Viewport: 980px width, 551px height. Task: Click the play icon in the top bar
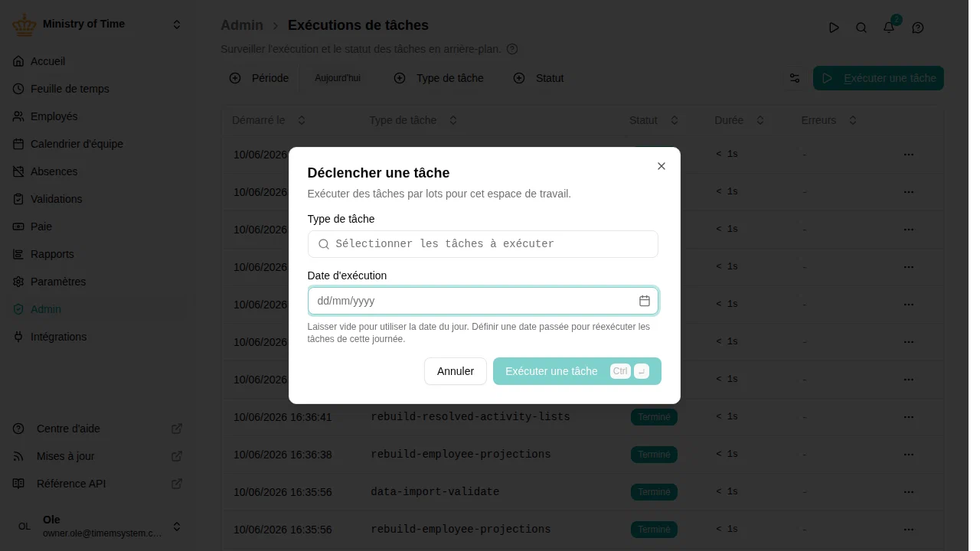[834, 28]
